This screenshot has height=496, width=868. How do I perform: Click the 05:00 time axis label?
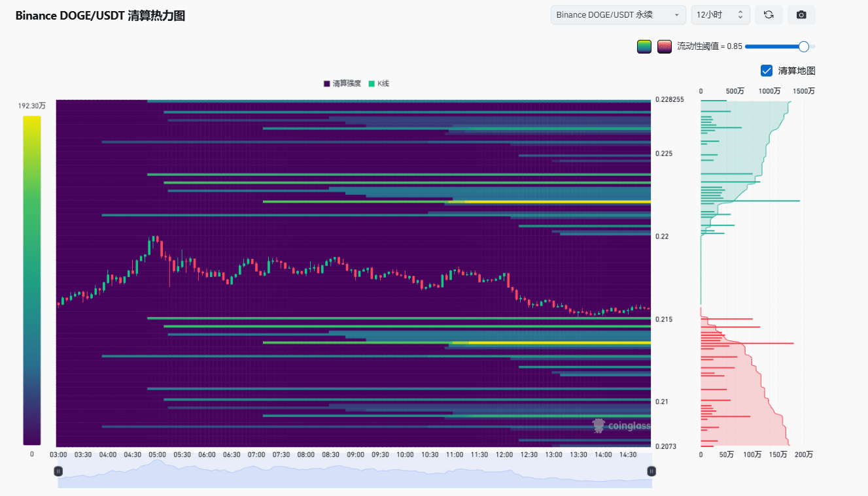157,455
